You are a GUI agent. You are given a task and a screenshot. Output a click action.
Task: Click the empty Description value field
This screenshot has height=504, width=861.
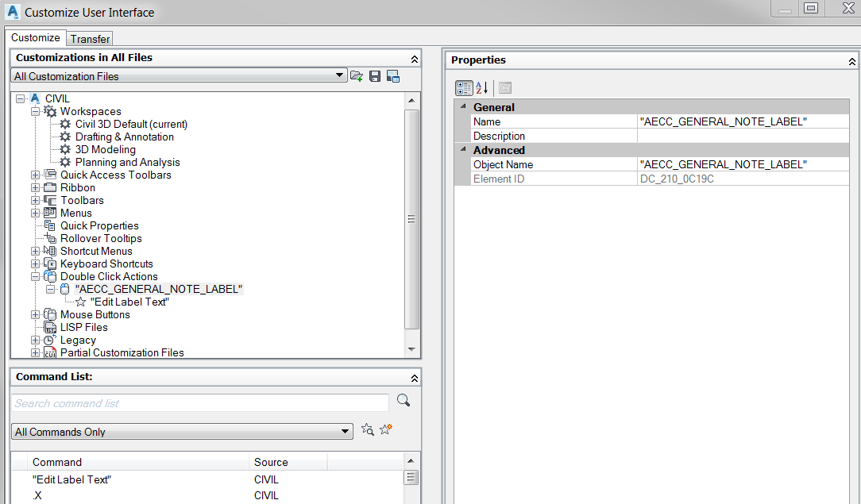pos(743,136)
